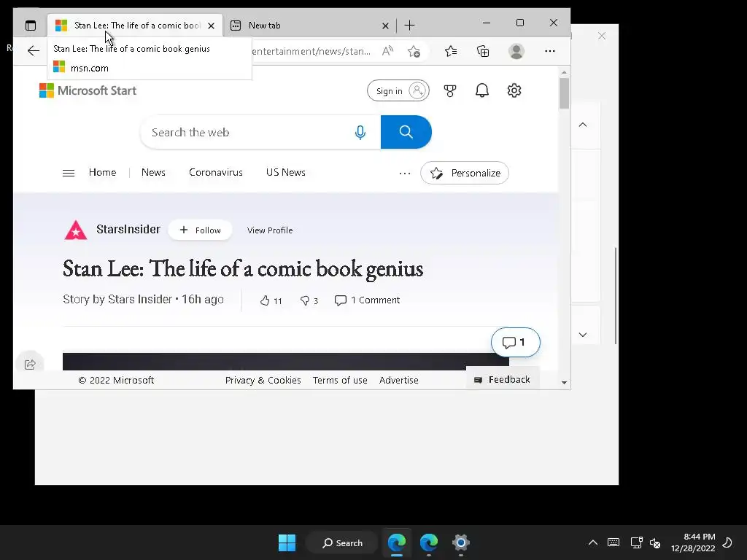Open the browser profile avatar
This screenshot has height=560, width=747.
[x=516, y=51]
